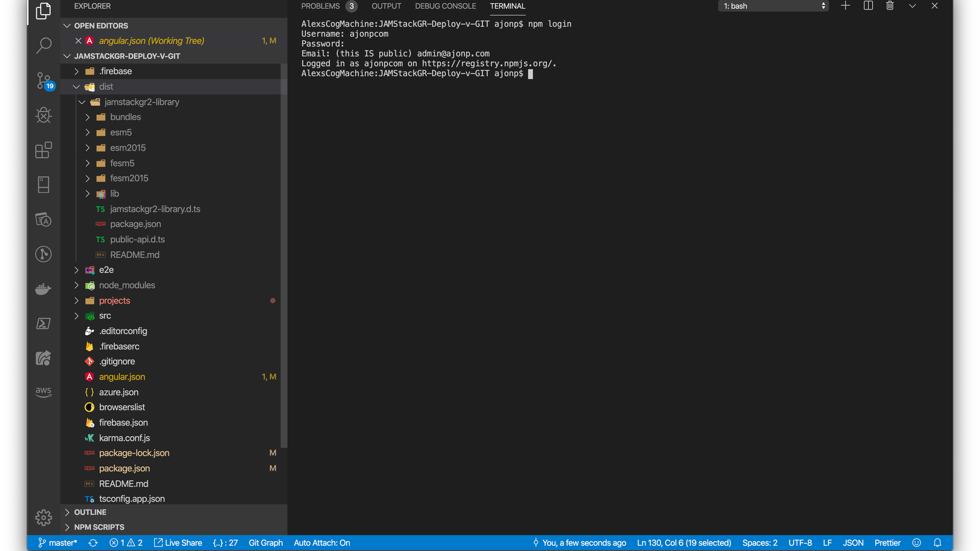Expand the node_modules folder
980x551 pixels.
(x=127, y=285)
